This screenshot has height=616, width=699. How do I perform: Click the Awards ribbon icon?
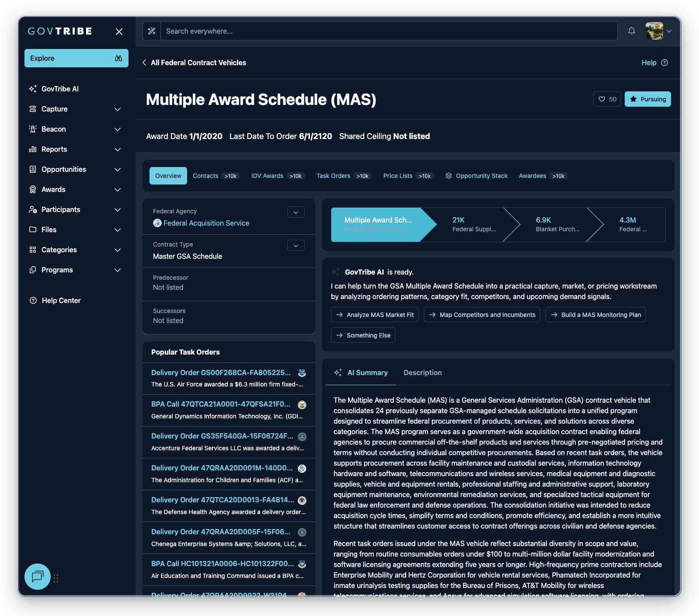(x=33, y=189)
